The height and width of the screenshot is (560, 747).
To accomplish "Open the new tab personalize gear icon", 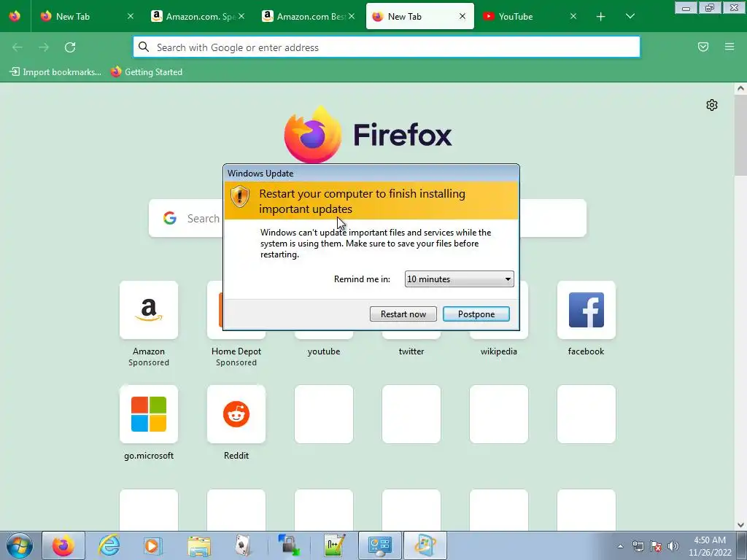I will (x=712, y=105).
